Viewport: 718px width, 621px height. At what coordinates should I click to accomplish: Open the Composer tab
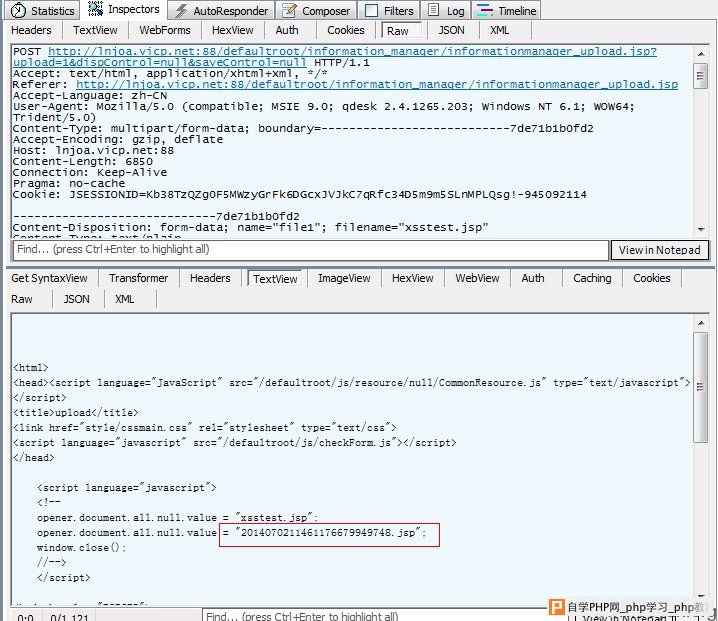[x=316, y=11]
